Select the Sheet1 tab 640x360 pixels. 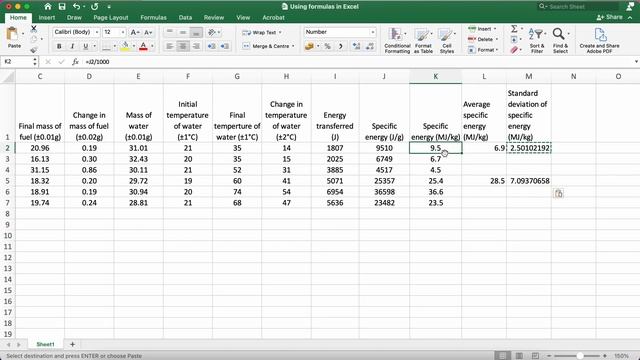click(45, 344)
